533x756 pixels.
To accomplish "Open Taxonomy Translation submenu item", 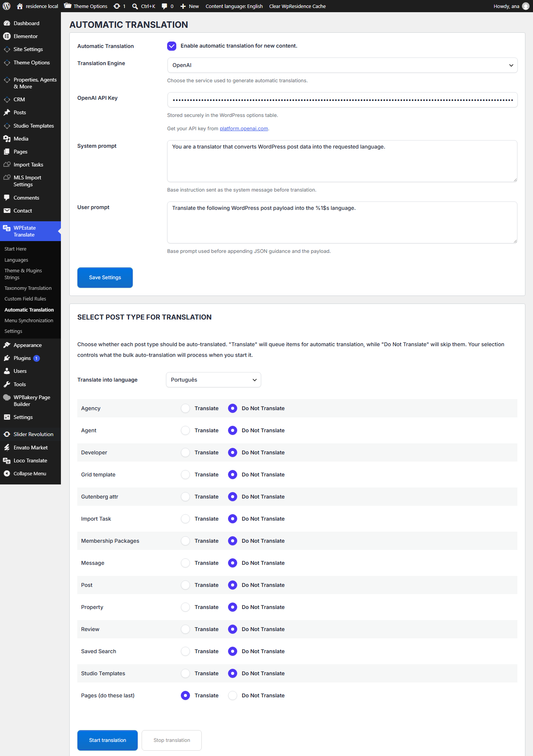I will [28, 288].
